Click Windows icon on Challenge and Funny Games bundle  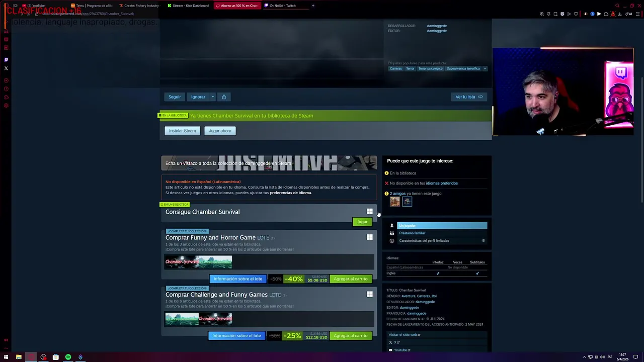(x=370, y=294)
